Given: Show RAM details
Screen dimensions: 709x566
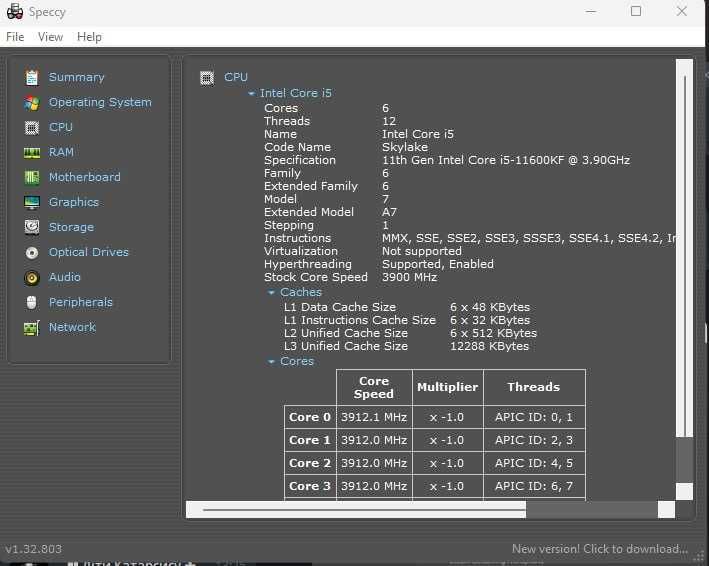Looking at the screenshot, I should pyautogui.click(x=61, y=152).
